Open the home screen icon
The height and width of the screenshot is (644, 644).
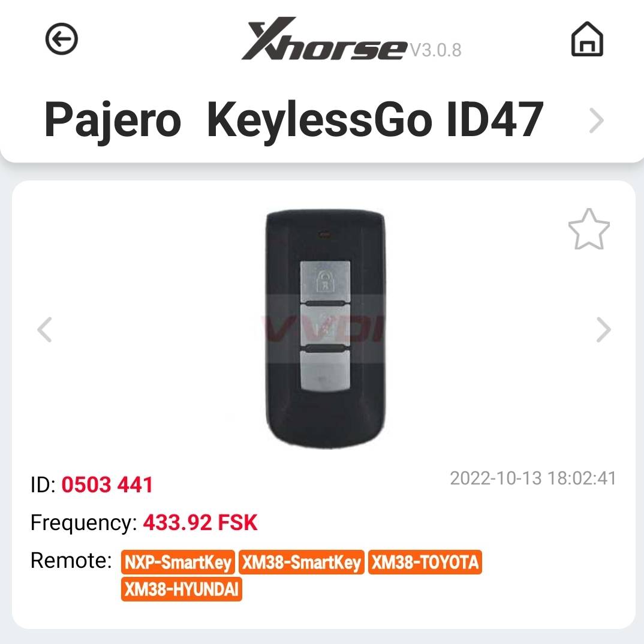pyautogui.click(x=587, y=39)
